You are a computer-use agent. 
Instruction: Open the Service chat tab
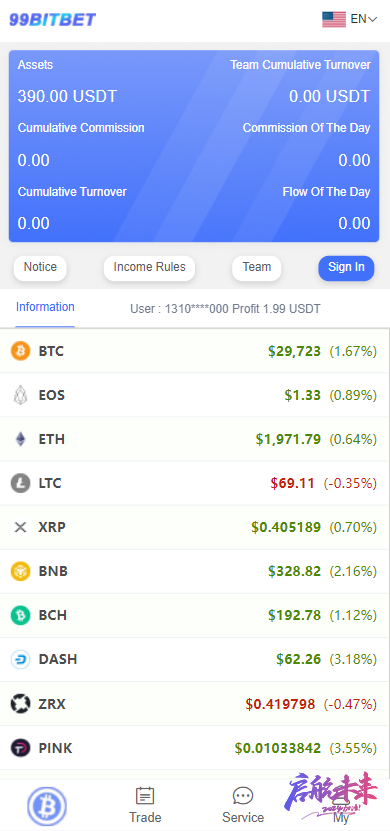[x=243, y=805]
